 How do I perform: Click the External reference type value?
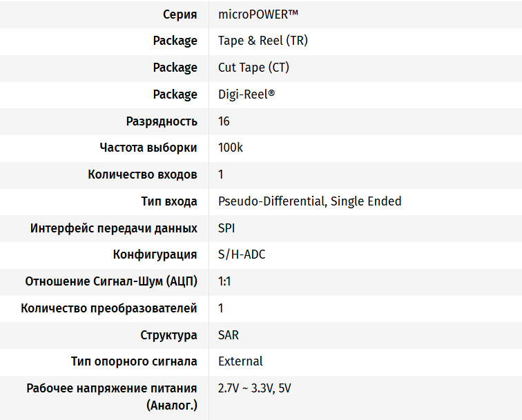[x=240, y=361]
